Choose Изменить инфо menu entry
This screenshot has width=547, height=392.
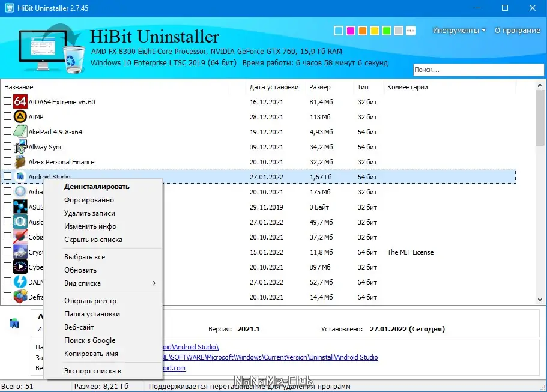tap(103, 226)
